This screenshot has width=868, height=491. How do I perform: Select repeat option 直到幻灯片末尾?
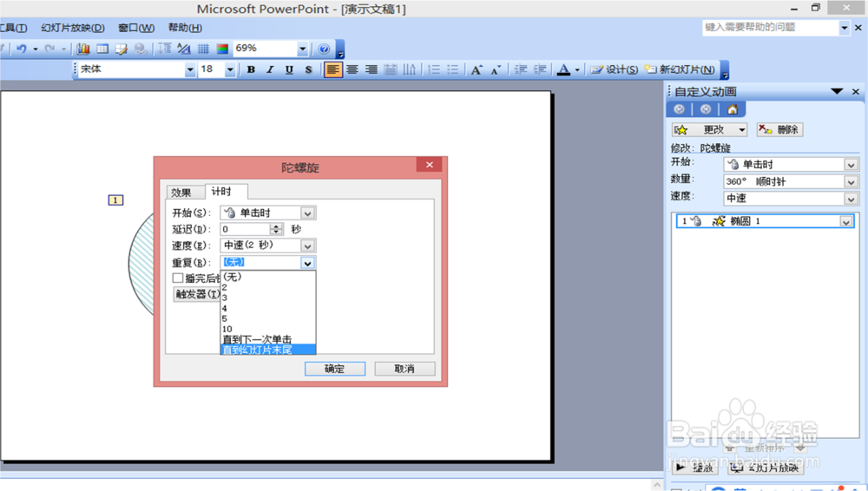tap(268, 350)
